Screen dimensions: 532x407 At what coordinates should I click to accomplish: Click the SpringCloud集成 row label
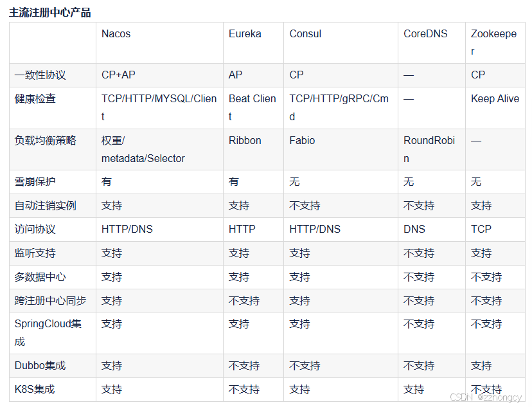48,332
